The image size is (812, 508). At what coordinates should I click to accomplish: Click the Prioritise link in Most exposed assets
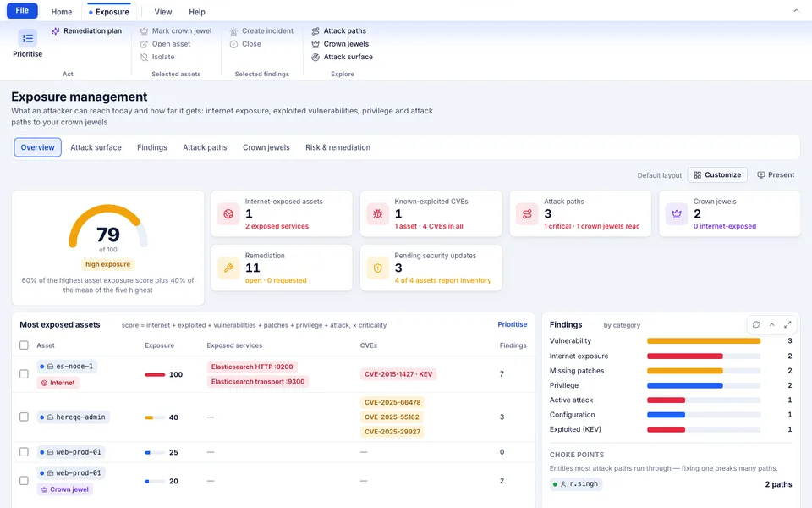point(513,324)
